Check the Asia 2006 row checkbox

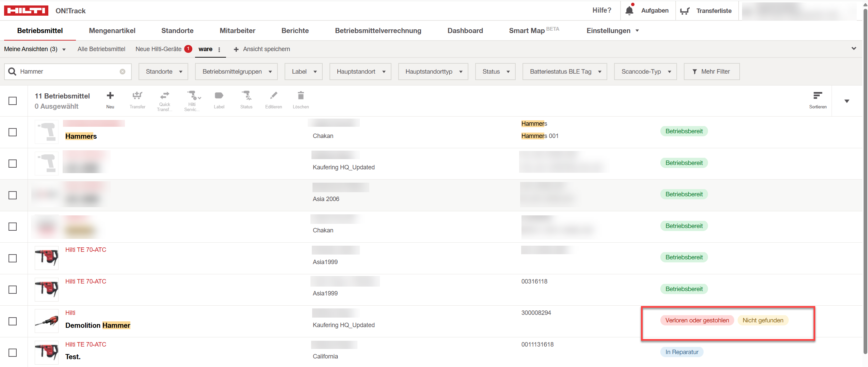pyautogui.click(x=13, y=195)
